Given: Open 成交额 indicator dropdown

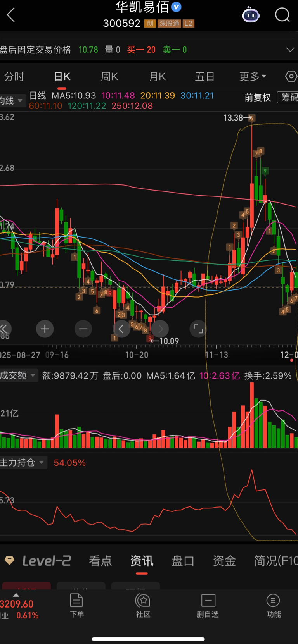Looking at the screenshot, I should (x=19, y=375).
